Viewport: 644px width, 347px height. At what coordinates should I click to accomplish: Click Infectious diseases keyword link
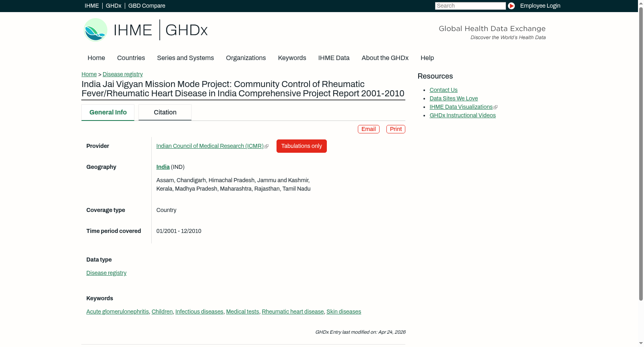[199, 312]
